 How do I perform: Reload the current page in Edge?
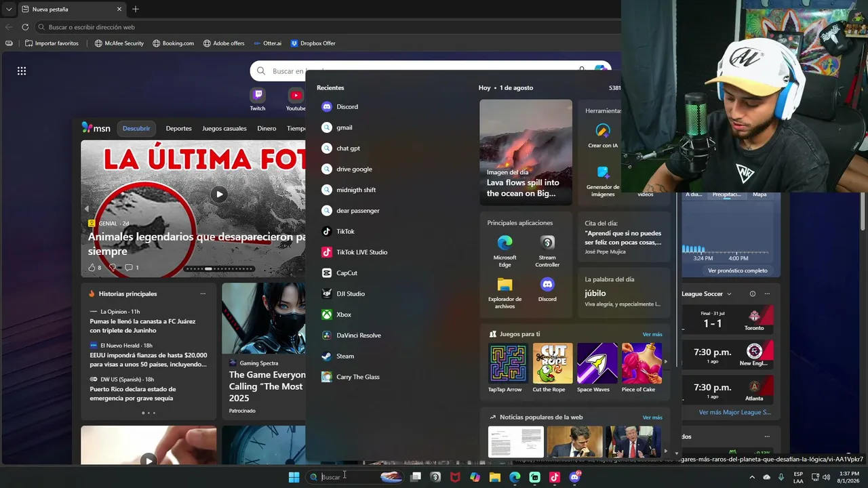tap(25, 27)
